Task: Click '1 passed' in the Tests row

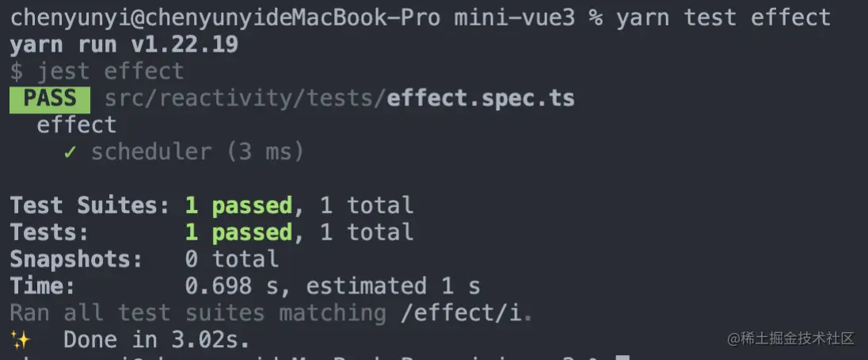Action: (238, 232)
